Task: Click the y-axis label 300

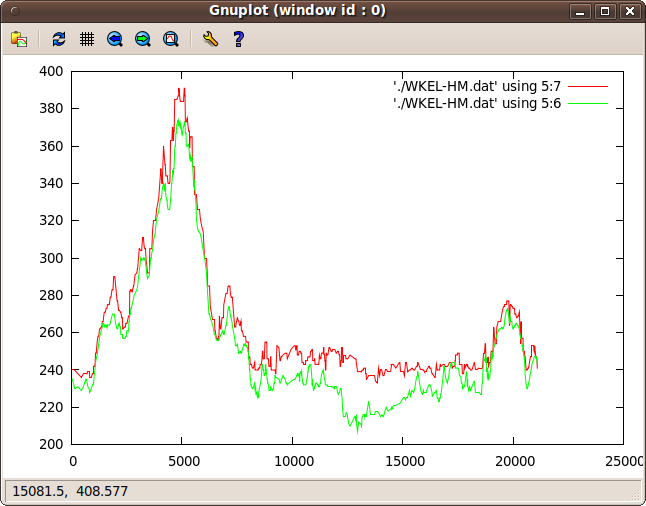Action: 51,258
